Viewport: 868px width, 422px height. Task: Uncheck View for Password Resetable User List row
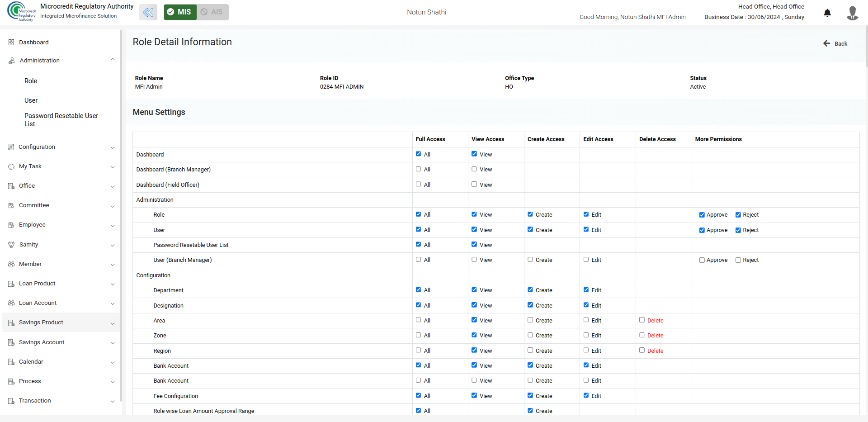(x=474, y=245)
